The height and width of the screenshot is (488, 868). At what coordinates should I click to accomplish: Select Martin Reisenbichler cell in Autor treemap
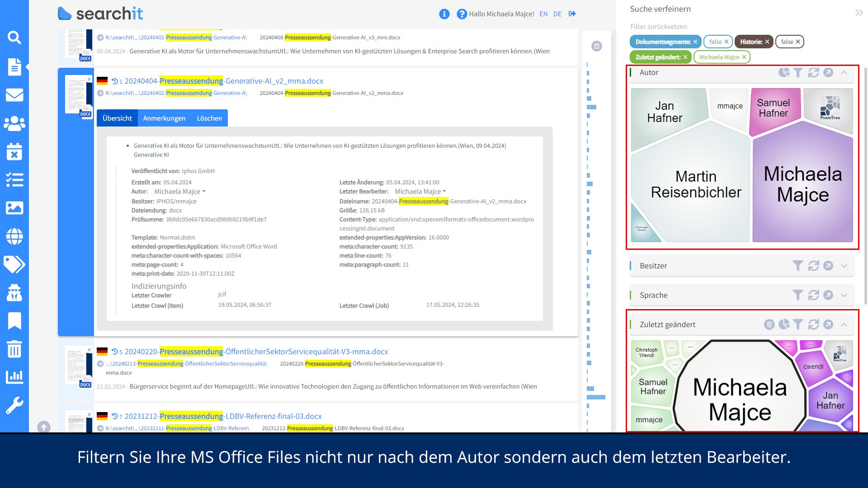[695, 184]
